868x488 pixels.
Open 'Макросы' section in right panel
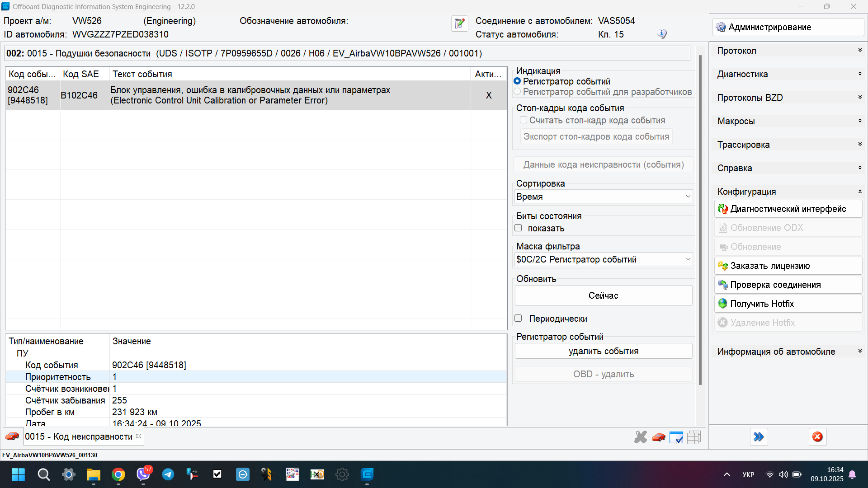[789, 121]
